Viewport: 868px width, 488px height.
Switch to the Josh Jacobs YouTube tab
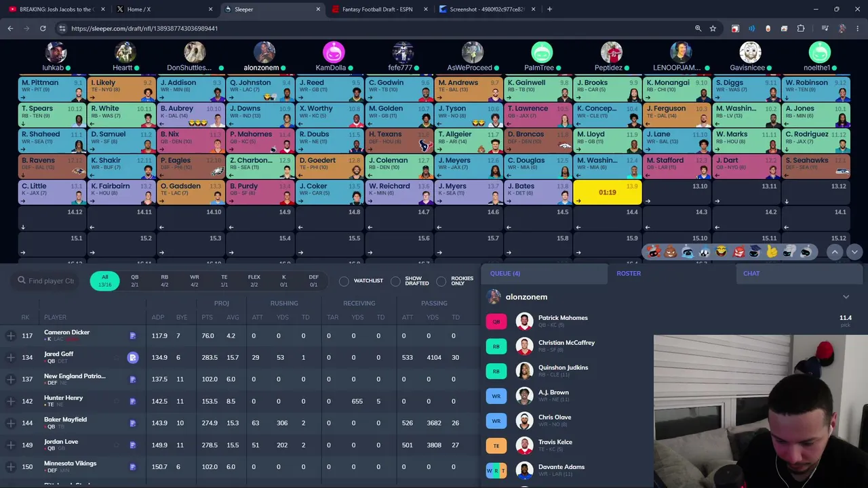click(56, 9)
